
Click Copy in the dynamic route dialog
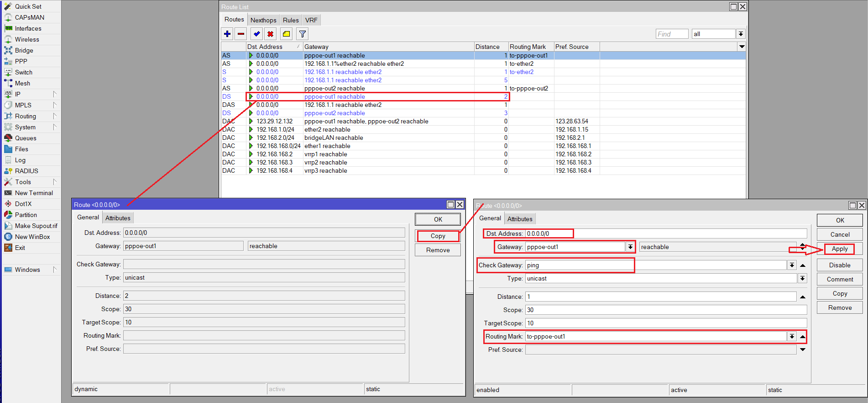pos(438,236)
